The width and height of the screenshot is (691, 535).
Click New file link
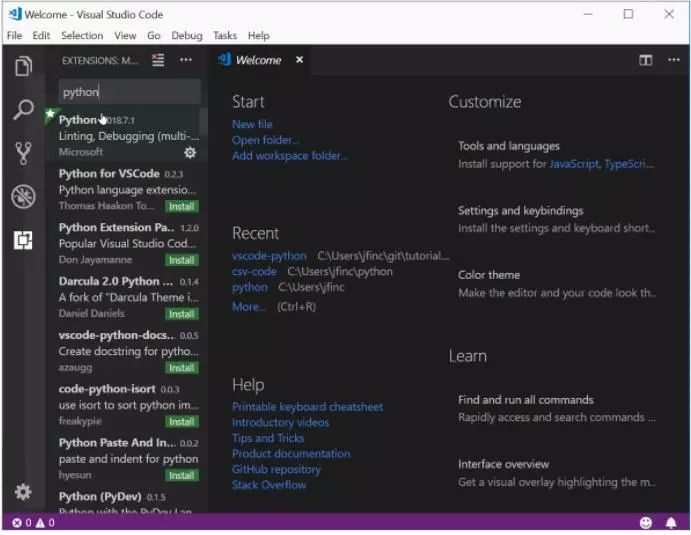coord(252,124)
